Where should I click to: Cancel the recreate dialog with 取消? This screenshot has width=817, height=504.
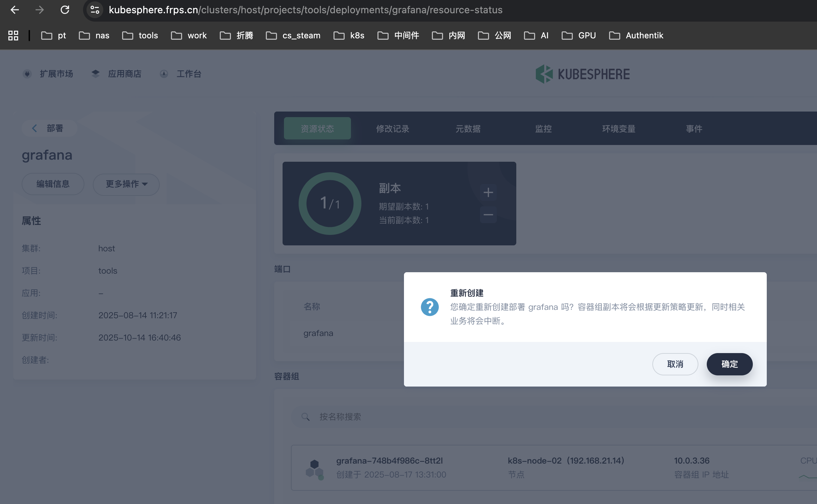click(x=675, y=364)
